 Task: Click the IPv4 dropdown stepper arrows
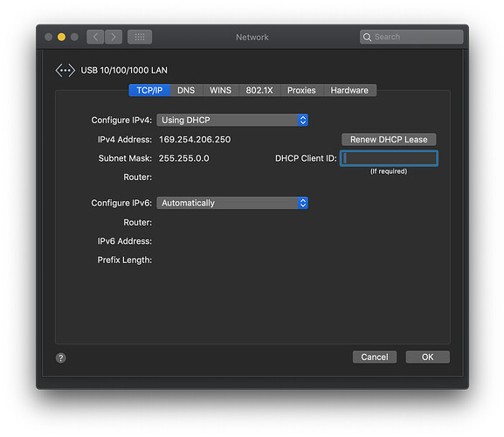303,120
